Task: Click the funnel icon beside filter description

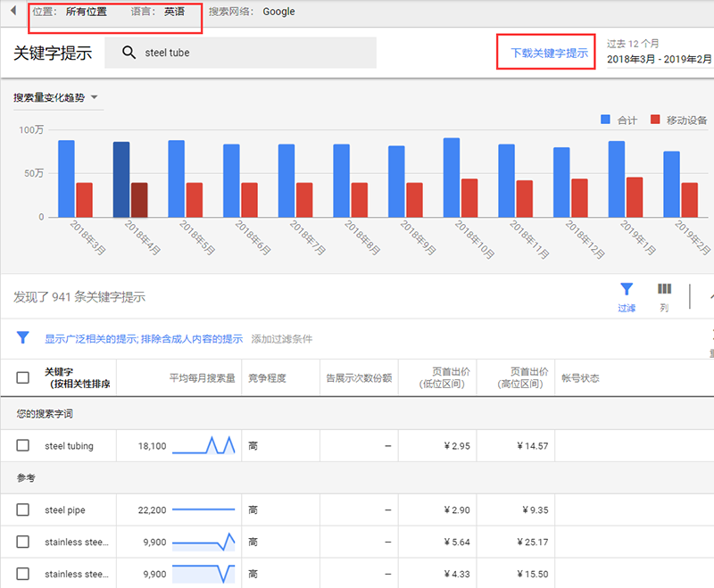Action: tap(23, 338)
